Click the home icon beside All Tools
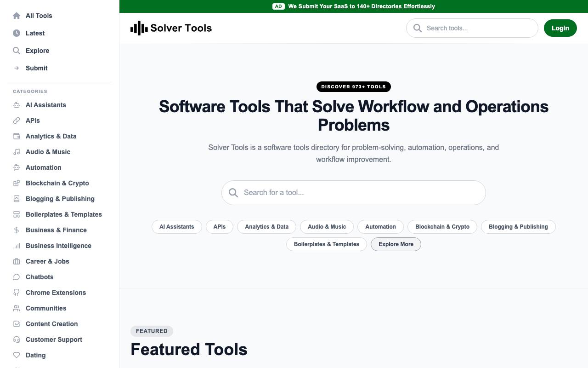Screen dimensions: 588x368 [x=17, y=16]
